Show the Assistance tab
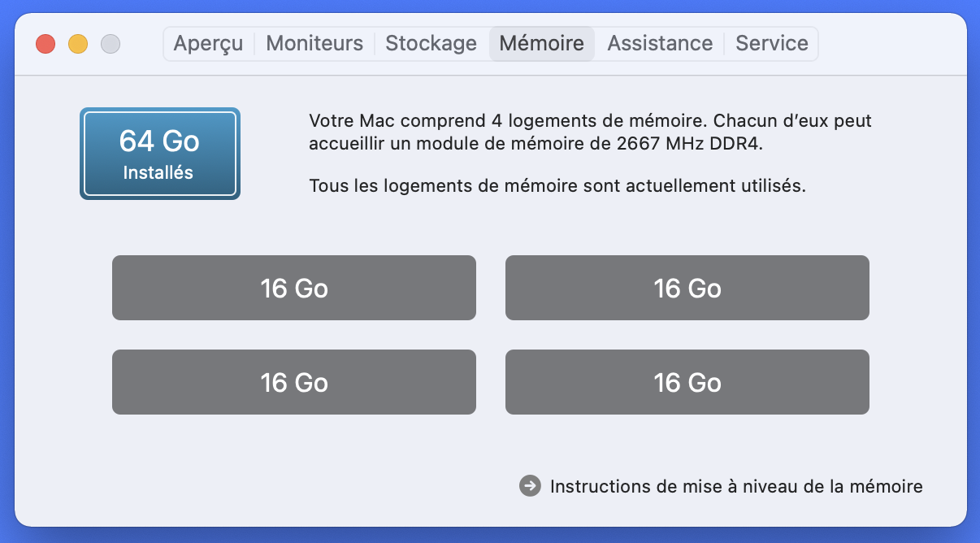 point(660,43)
